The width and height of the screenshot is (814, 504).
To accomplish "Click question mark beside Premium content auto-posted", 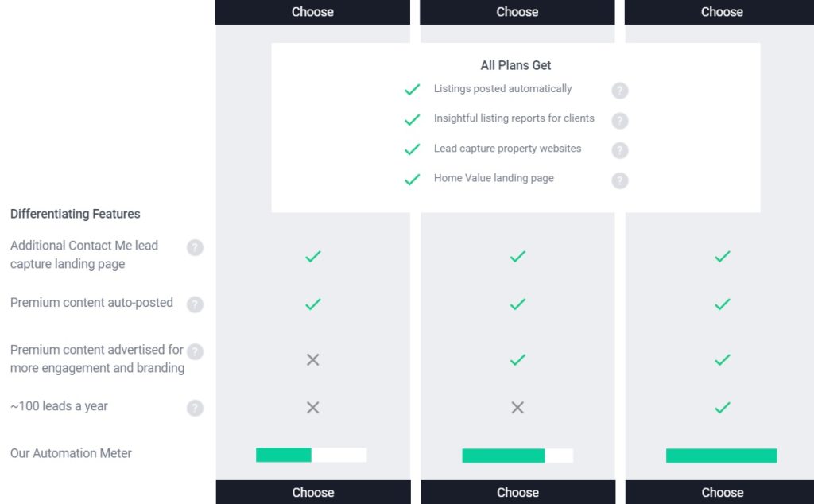I will [x=195, y=304].
